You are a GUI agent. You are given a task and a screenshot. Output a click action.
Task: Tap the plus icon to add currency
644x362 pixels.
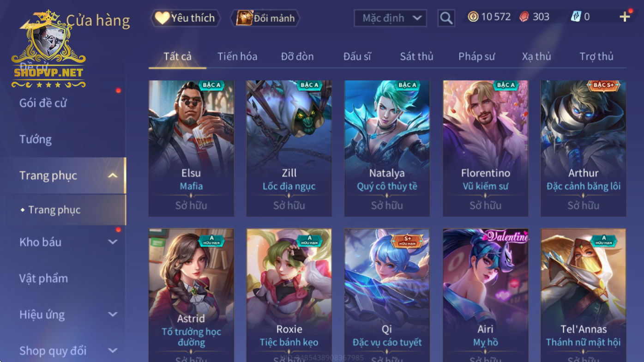[x=625, y=17]
